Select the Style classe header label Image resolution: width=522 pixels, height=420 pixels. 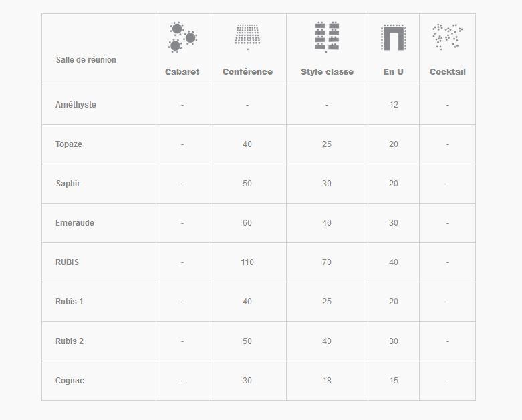(327, 72)
